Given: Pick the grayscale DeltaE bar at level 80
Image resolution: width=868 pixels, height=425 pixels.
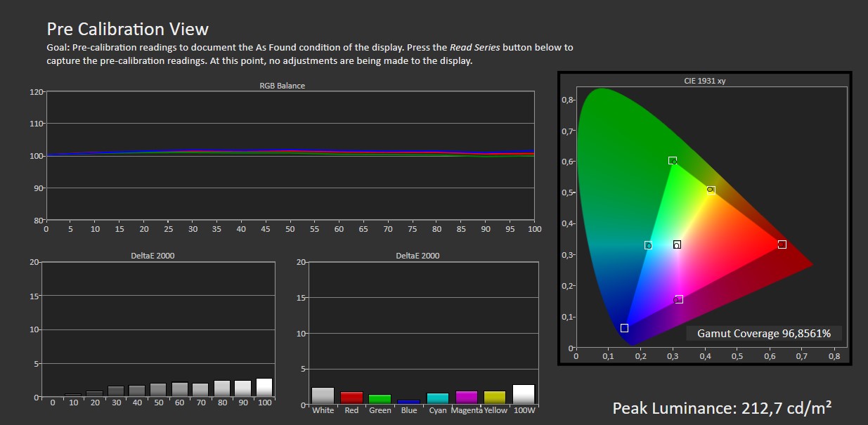Looking at the screenshot, I should tap(222, 388).
